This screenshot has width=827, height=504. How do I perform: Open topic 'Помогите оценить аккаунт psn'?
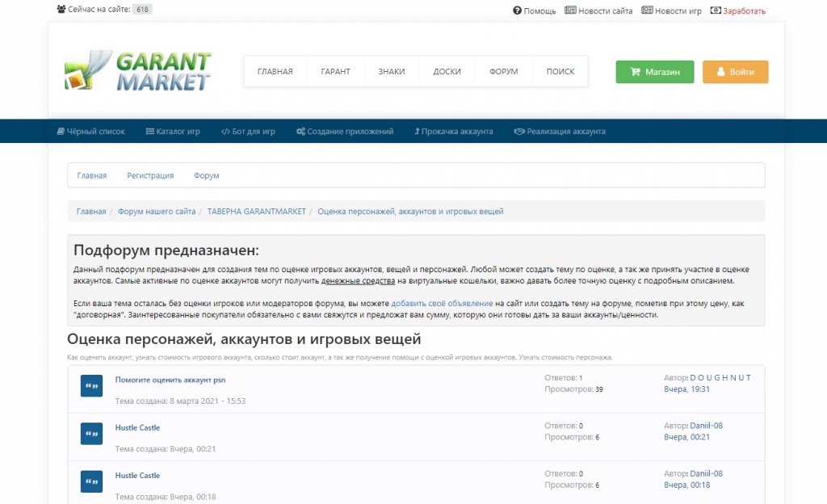click(x=170, y=379)
